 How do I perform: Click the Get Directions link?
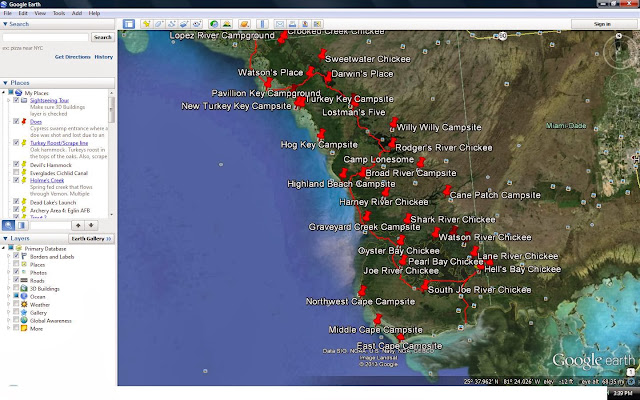pyautogui.click(x=73, y=57)
